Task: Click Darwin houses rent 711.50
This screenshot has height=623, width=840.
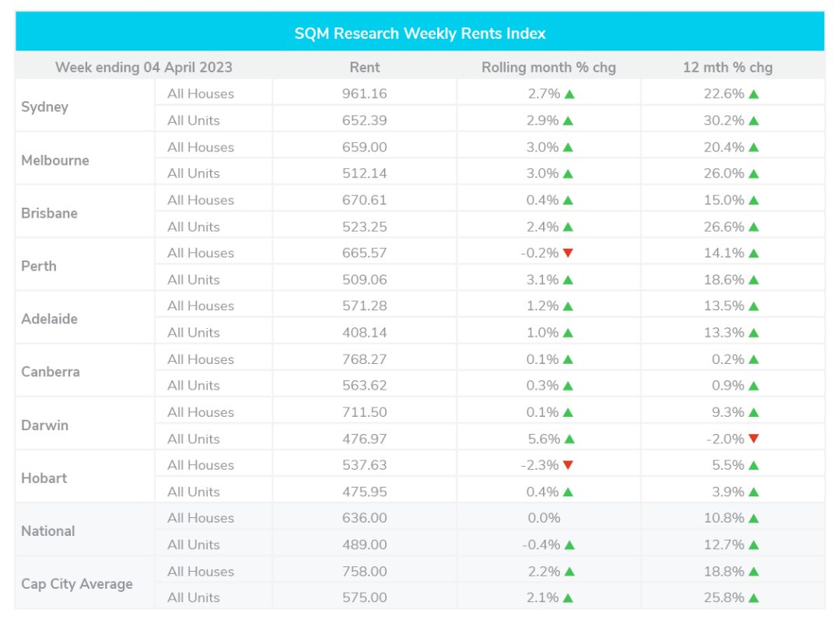Action: point(364,412)
